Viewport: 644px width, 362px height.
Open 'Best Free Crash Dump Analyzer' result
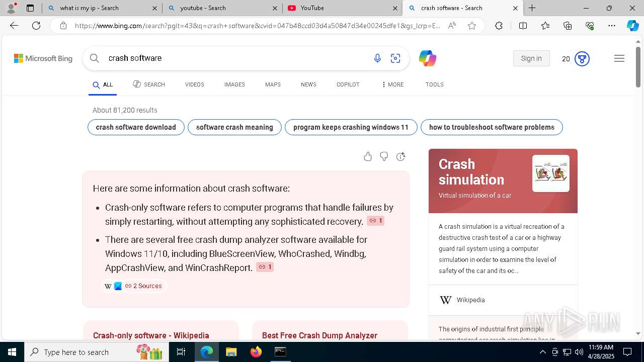[x=319, y=335]
